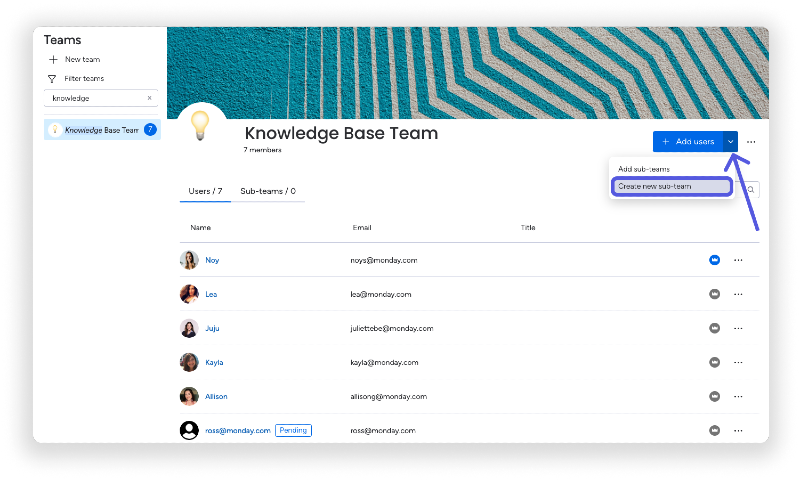The width and height of the screenshot is (800, 480).
Task: Click the Filter teams label
Action: click(x=84, y=79)
